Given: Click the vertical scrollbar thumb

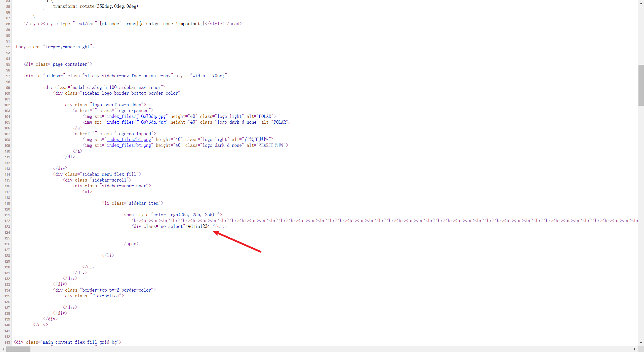Looking at the screenshot, I should tap(641, 85).
